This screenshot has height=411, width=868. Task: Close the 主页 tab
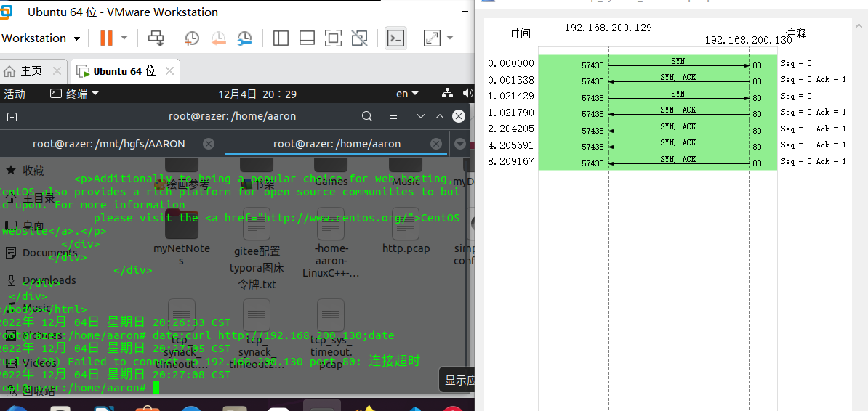(57, 71)
